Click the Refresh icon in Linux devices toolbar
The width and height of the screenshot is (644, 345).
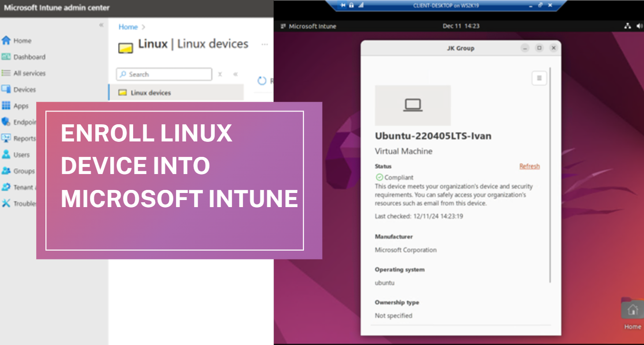(x=262, y=81)
